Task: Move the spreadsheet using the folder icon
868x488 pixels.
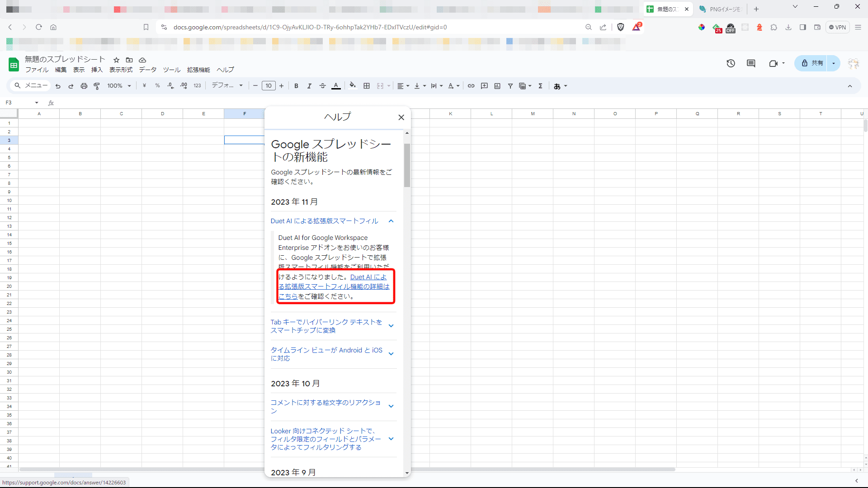Action: (129, 60)
